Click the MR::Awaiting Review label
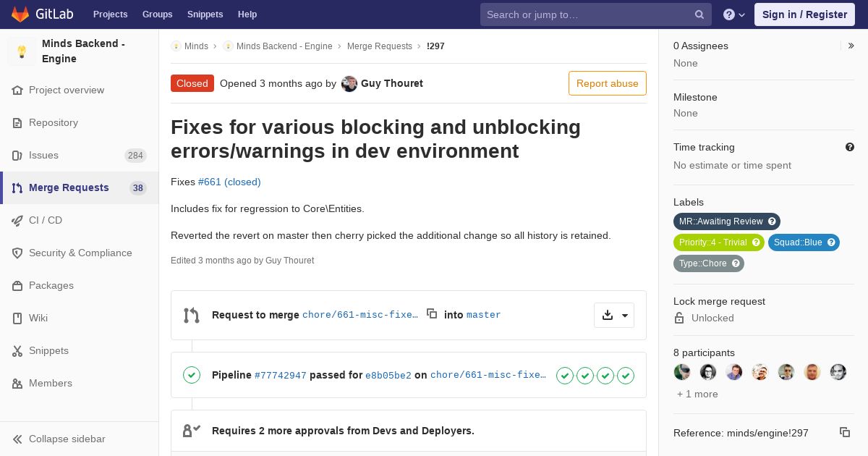Screen dimensions: 868x456 (726, 221)
